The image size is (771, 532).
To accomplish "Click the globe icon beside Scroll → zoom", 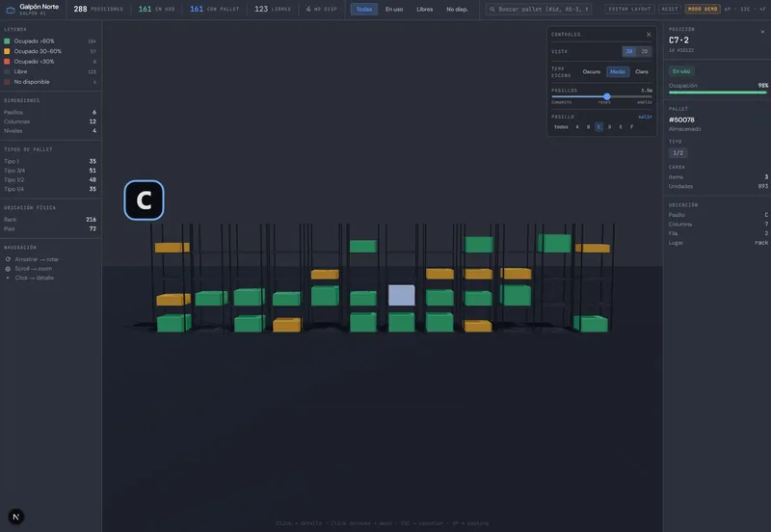I will pos(8,269).
